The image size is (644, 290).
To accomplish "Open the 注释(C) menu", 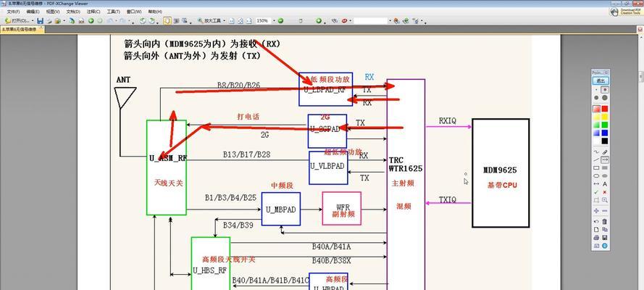I will 93,12.
